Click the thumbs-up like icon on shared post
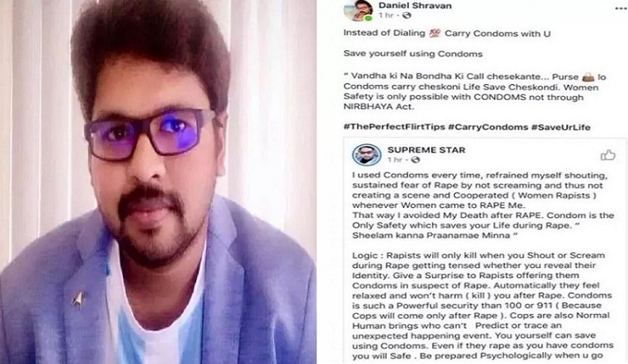 [x=608, y=155]
